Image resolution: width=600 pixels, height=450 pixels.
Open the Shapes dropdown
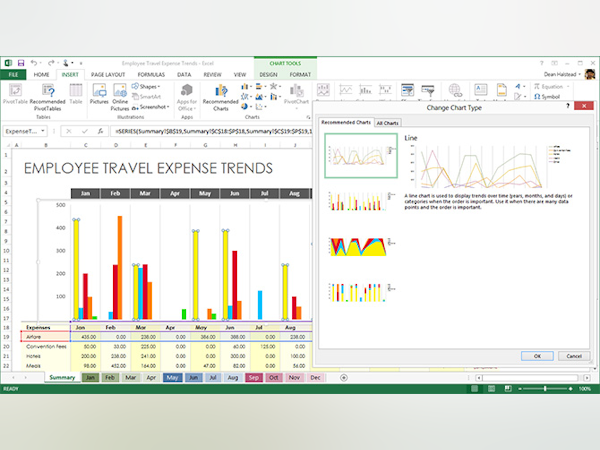pyautogui.click(x=146, y=86)
